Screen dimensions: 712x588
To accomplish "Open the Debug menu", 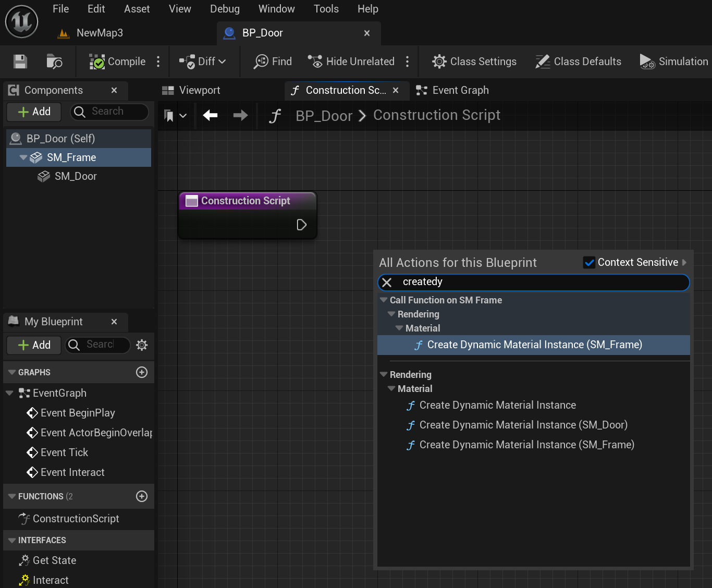I will click(225, 9).
